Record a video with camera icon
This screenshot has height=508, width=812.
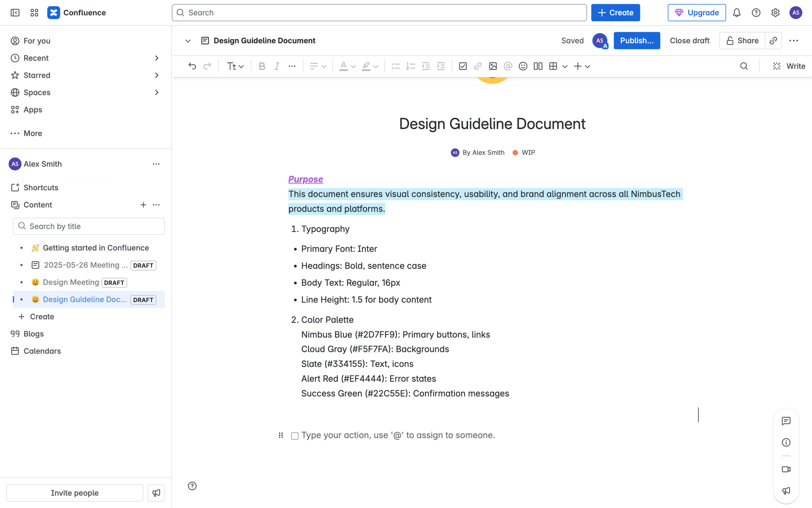(x=786, y=469)
